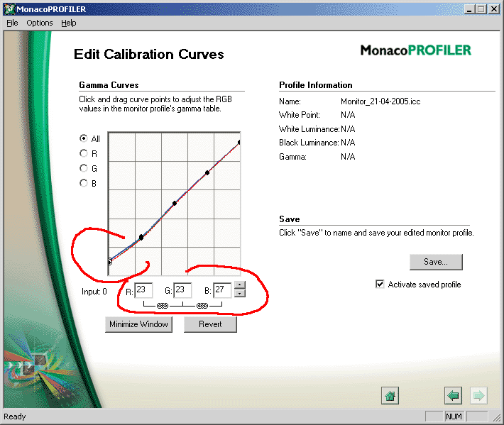
Task: Click the chain link between R and G
Action: (163, 306)
